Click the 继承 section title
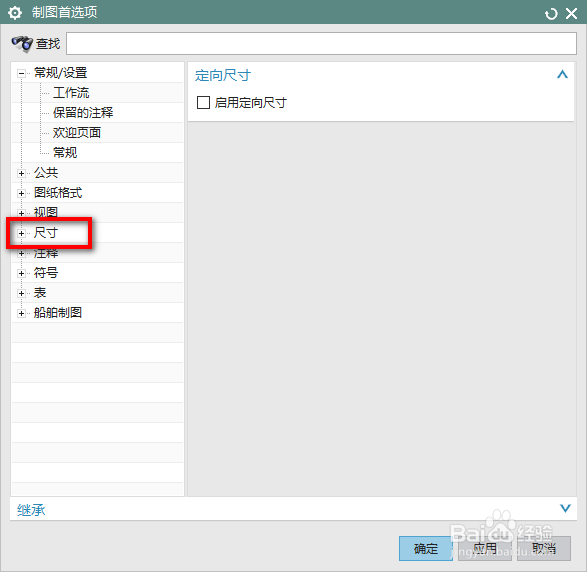Viewport: 587px width, 572px height. [31, 510]
